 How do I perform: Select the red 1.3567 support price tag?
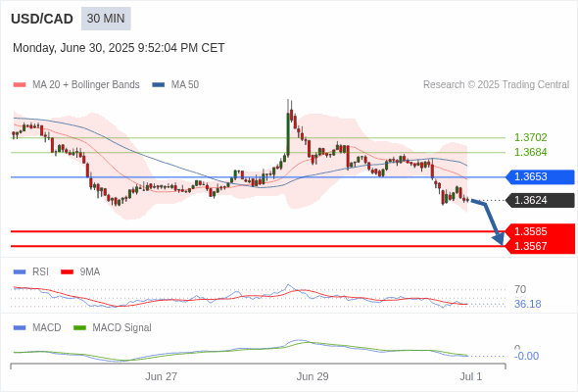(540, 246)
